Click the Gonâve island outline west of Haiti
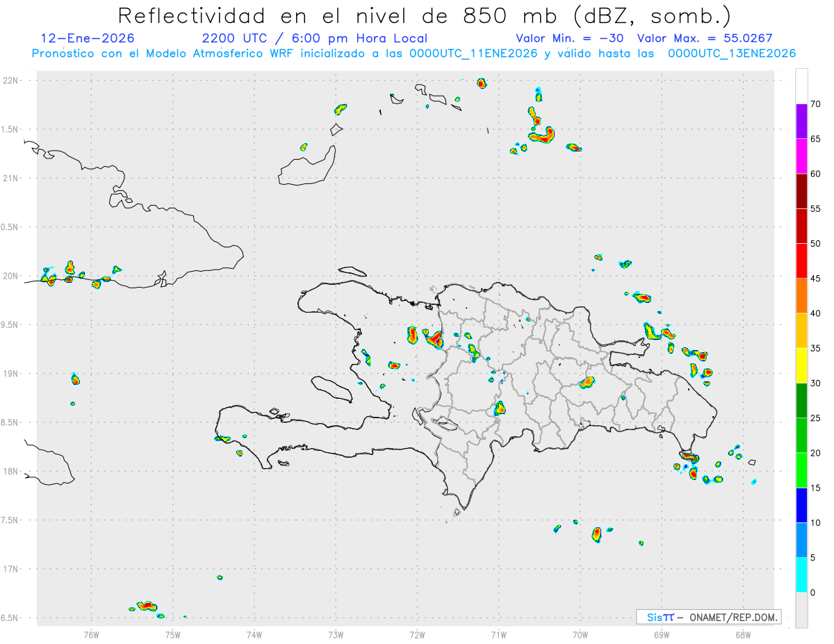Viewport: 834px width, 644px height. (x=331, y=389)
